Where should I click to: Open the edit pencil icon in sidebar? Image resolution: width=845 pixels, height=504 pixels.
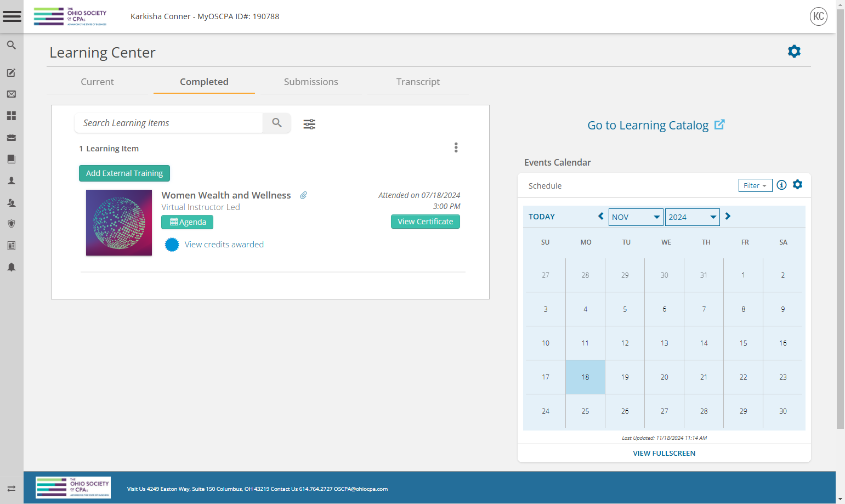(11, 72)
